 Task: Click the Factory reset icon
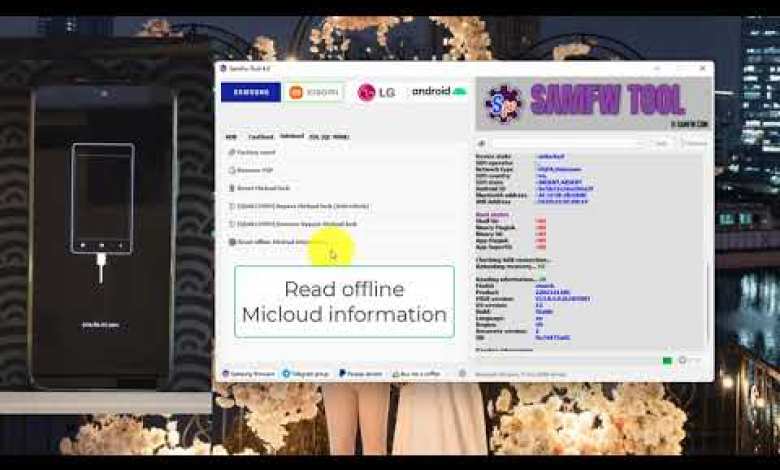(x=231, y=153)
